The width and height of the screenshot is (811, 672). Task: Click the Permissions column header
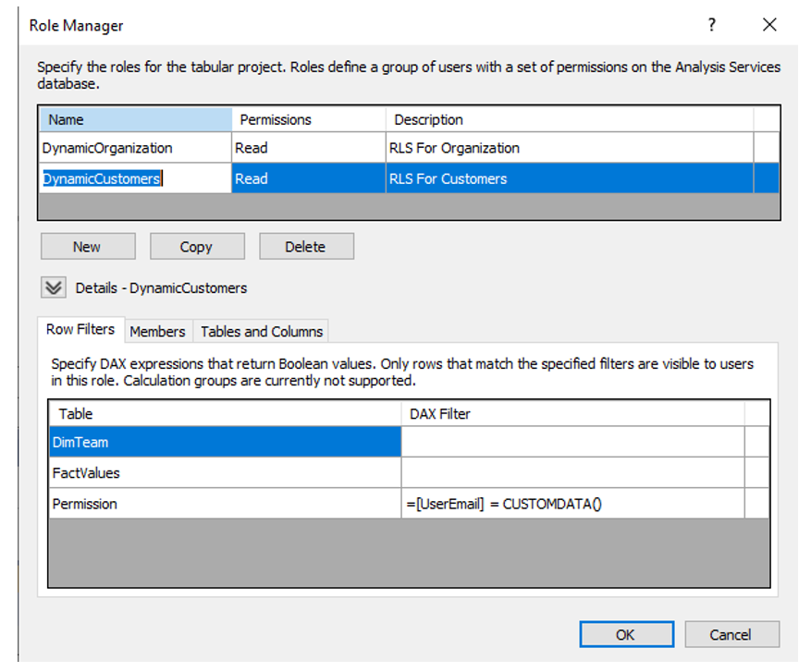click(308, 119)
